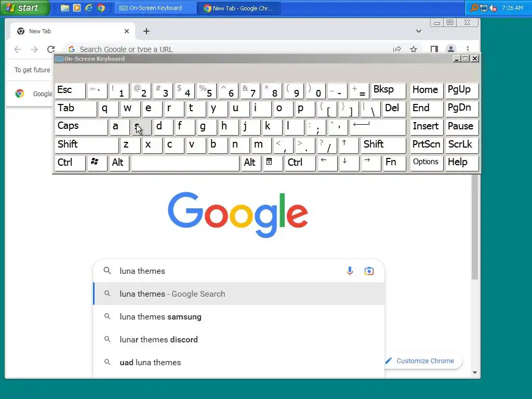Launch Chrome from quick launch bar
This screenshot has height=399, width=532.
point(101,8)
